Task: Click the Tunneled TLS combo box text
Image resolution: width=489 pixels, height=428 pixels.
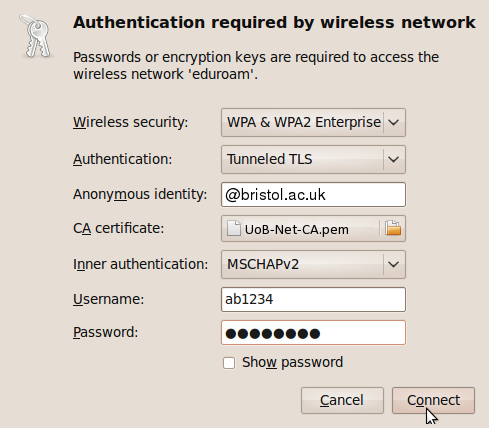Action: point(270,159)
